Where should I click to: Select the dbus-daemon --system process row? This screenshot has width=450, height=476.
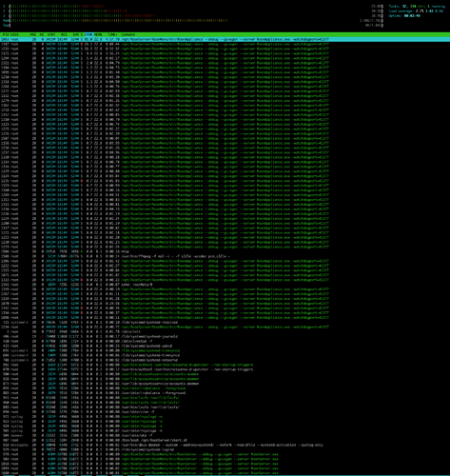225,445
